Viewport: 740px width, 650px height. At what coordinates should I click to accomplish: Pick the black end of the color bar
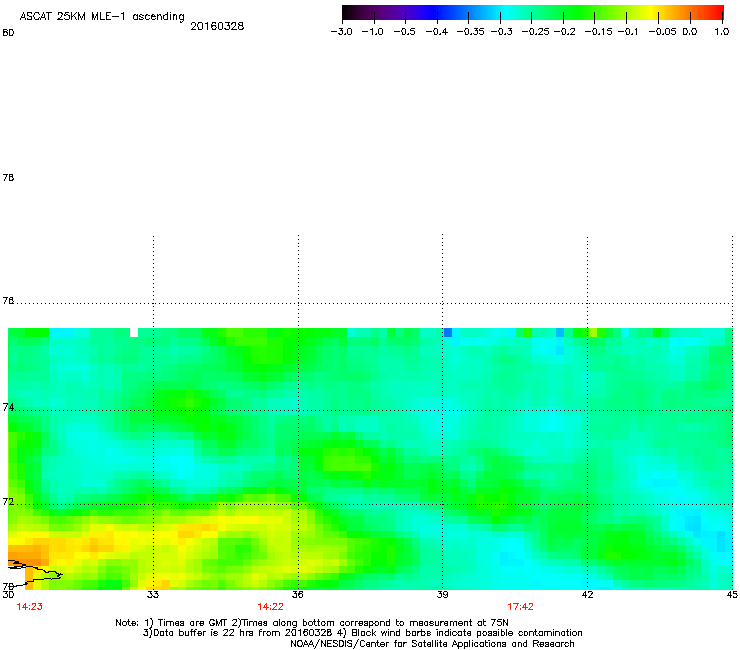pos(349,12)
